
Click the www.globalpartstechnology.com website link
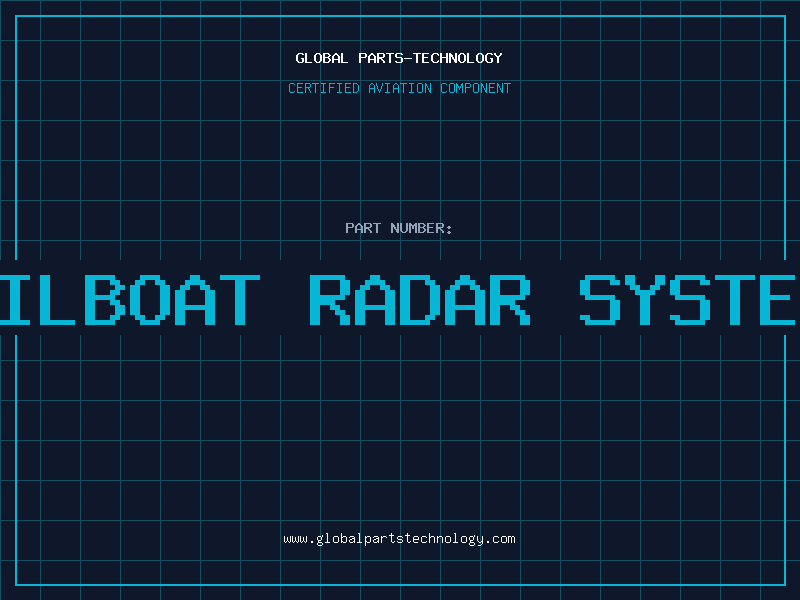click(x=399, y=539)
